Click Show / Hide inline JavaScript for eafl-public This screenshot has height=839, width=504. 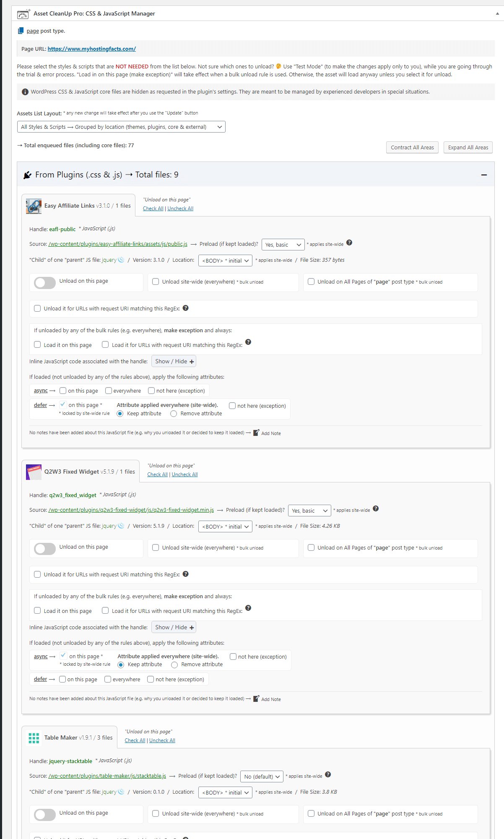(x=174, y=361)
